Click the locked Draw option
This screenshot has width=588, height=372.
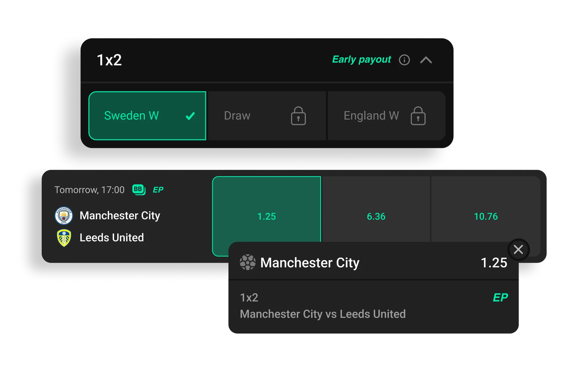point(266,116)
